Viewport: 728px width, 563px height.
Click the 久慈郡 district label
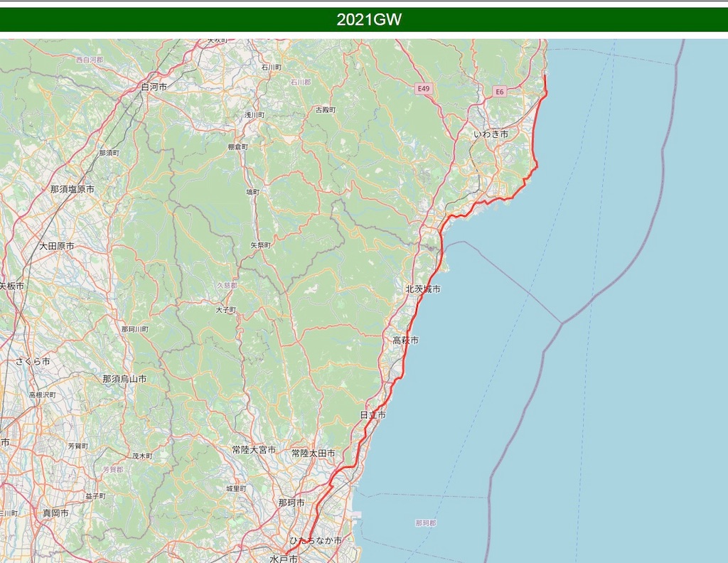(x=227, y=286)
